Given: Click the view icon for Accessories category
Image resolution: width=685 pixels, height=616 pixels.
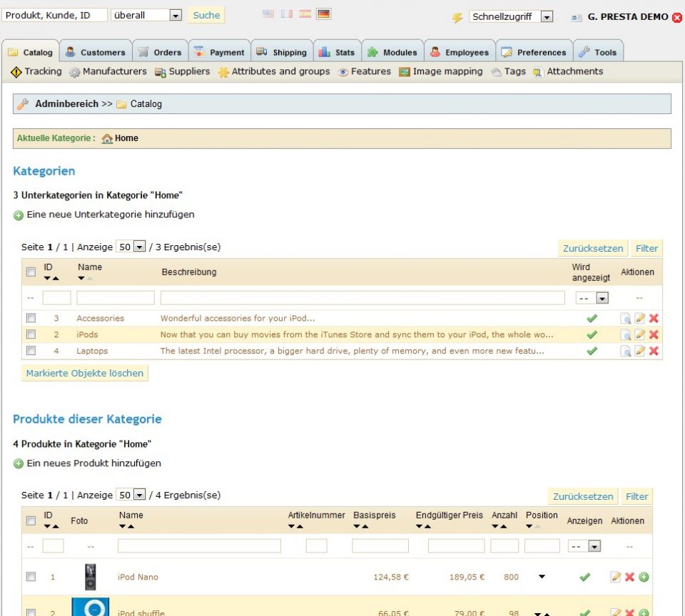Looking at the screenshot, I should coord(625,319).
